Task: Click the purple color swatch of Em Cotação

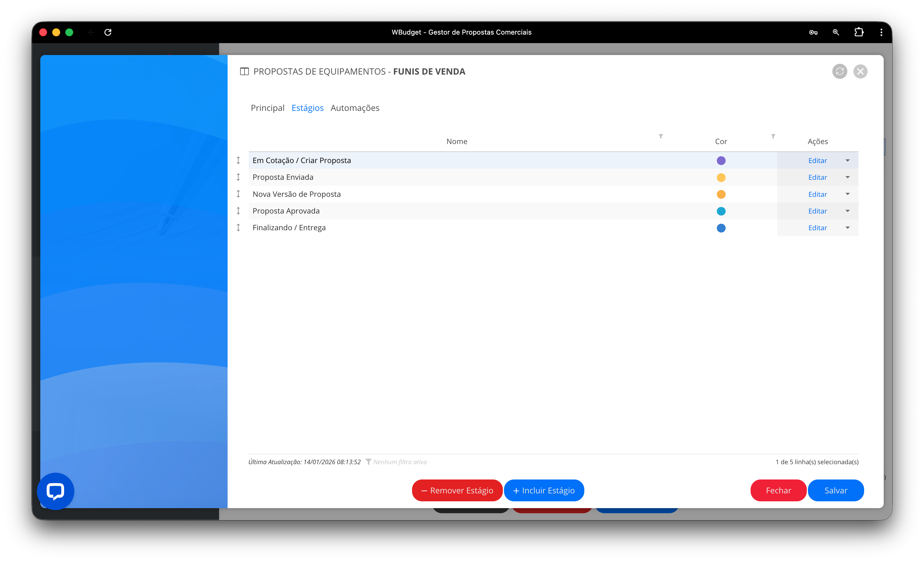Action: tap(721, 161)
